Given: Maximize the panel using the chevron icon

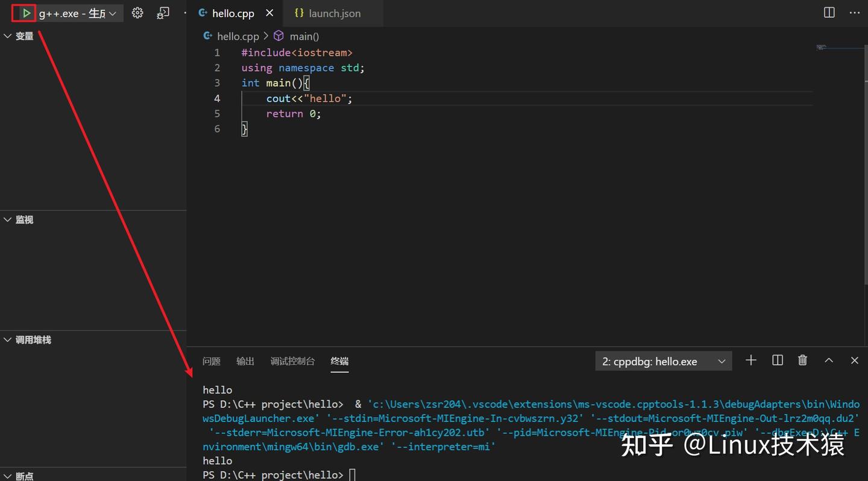Looking at the screenshot, I should (x=828, y=360).
